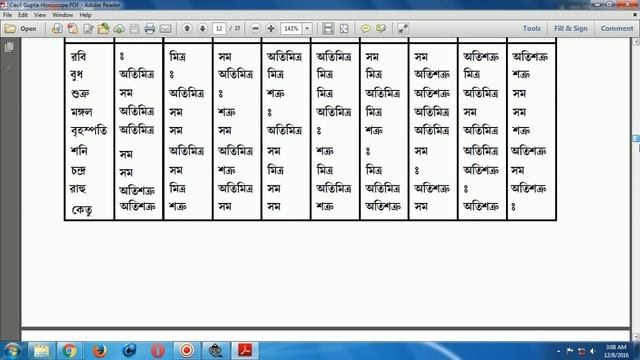This screenshot has width=640, height=360.
Task: Go to next page arrow
Action: tap(202, 28)
